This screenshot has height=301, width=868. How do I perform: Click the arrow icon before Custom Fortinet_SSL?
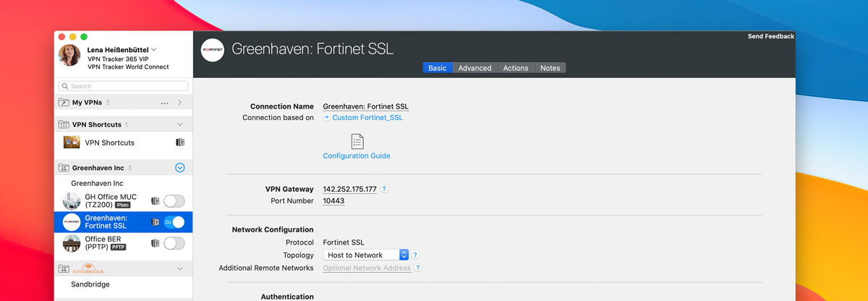(x=326, y=117)
